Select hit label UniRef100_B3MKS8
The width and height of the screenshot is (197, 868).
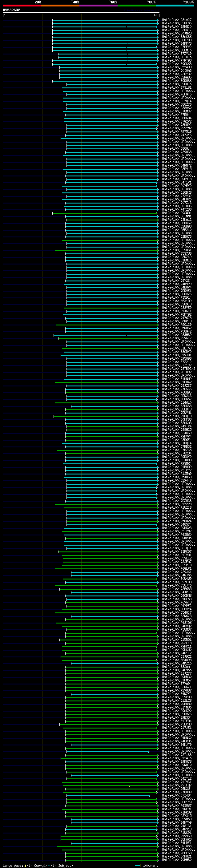click(x=177, y=406)
